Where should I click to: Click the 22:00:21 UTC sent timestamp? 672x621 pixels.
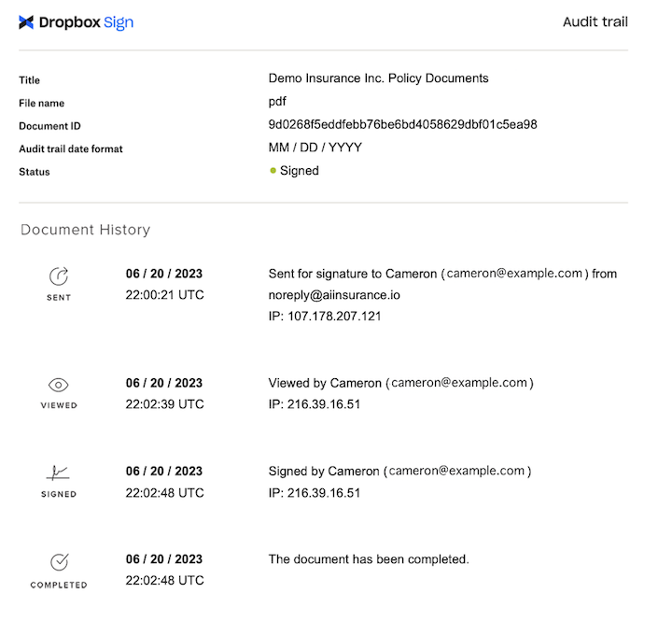click(164, 295)
